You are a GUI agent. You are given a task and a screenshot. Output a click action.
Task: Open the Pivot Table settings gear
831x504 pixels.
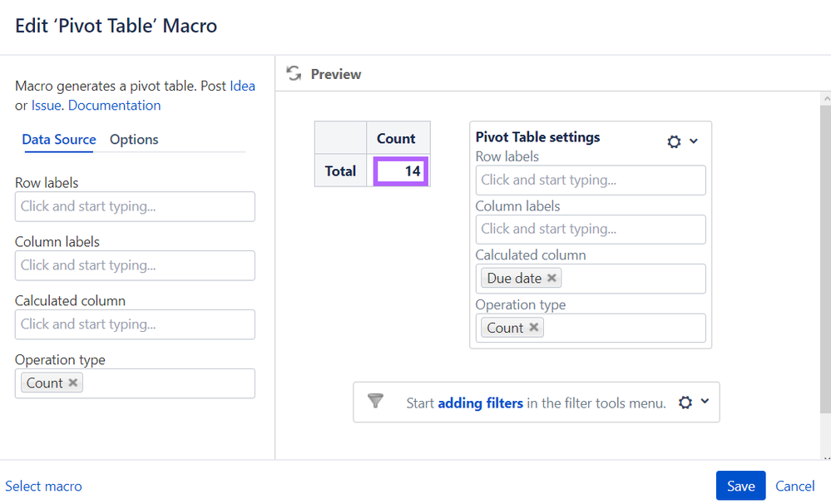pos(674,141)
